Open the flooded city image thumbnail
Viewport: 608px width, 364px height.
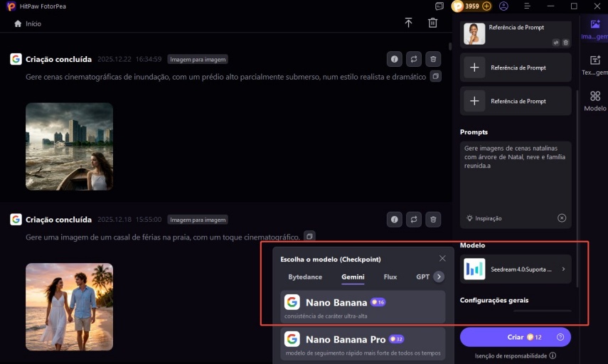coord(69,146)
